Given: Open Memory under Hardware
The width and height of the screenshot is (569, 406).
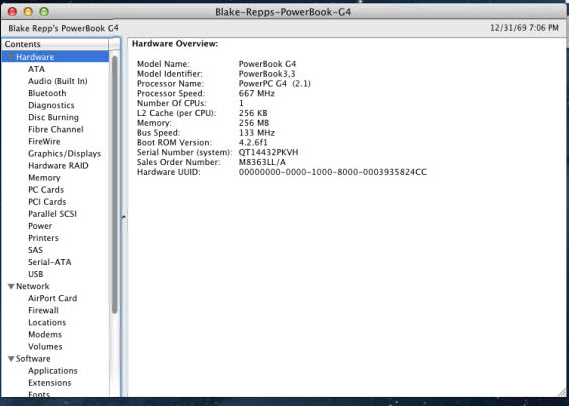Looking at the screenshot, I should [x=44, y=177].
